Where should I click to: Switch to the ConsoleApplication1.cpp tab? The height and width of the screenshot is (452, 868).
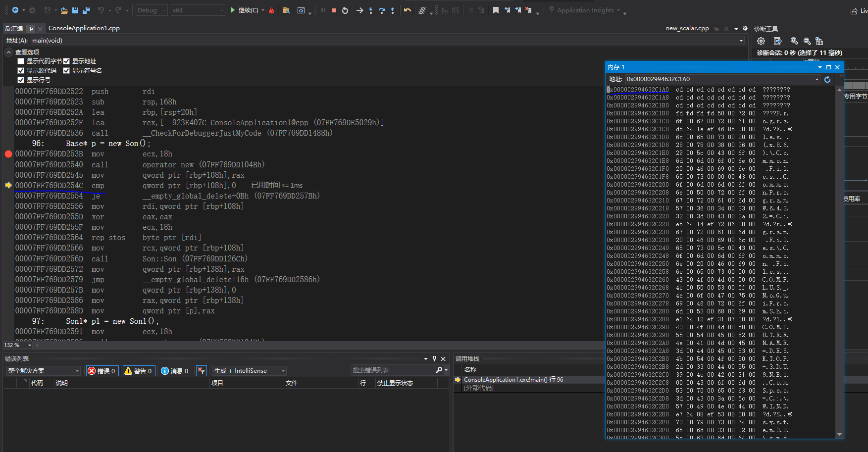coord(84,28)
